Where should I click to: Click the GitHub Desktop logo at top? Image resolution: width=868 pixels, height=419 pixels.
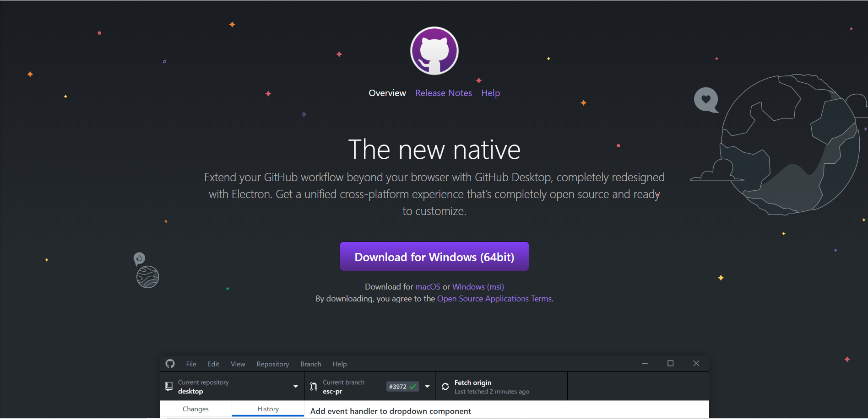(434, 51)
